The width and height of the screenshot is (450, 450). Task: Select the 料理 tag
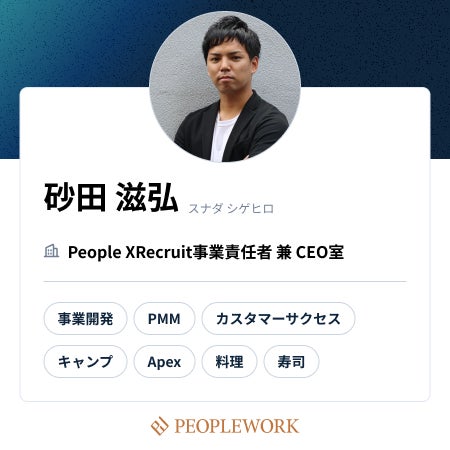pyautogui.click(x=229, y=362)
